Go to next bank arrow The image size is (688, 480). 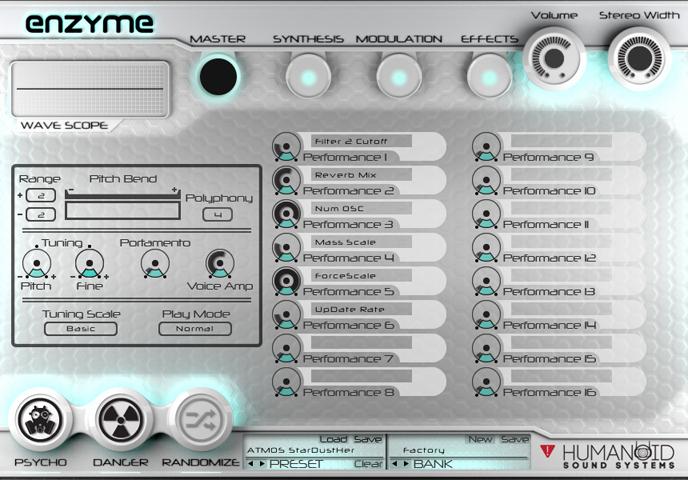click(x=406, y=464)
